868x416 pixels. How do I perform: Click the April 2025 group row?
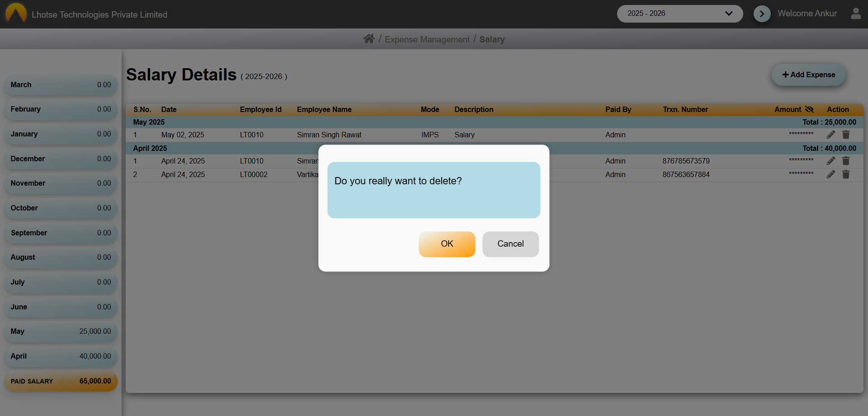pyautogui.click(x=495, y=148)
